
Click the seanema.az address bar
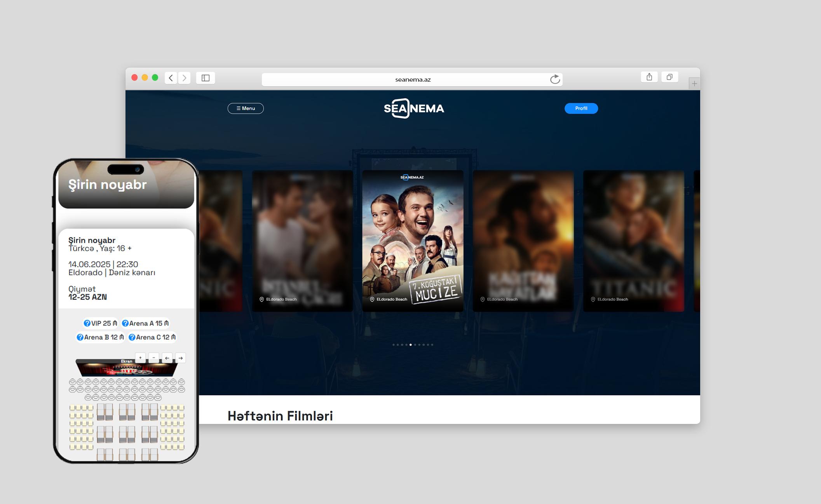(412, 79)
